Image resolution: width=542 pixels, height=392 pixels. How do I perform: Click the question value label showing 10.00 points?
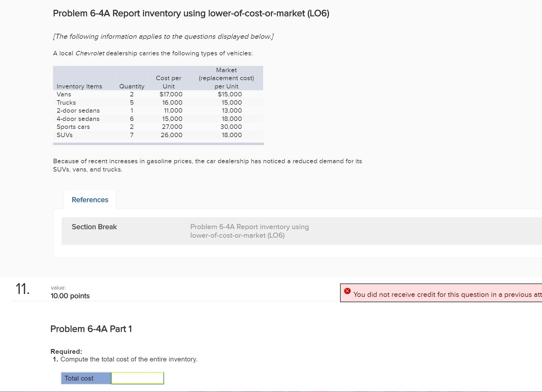click(69, 296)
